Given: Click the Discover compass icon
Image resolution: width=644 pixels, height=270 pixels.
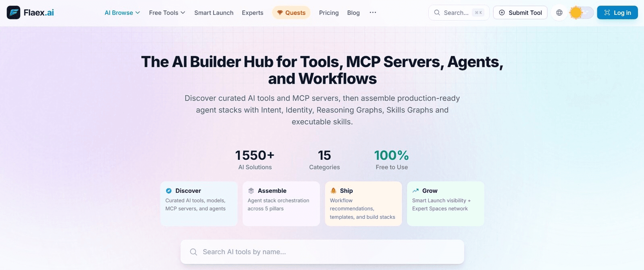Looking at the screenshot, I should (x=169, y=191).
